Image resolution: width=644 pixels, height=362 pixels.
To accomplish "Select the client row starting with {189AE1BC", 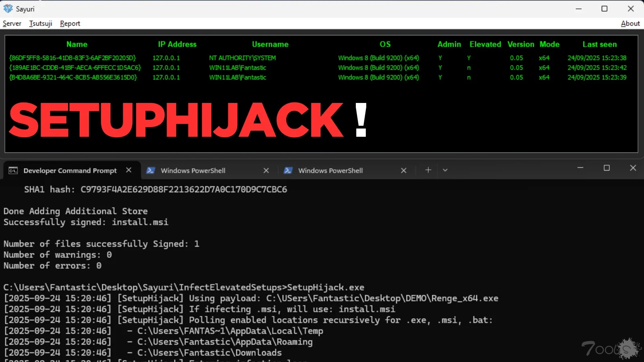I will [75, 68].
